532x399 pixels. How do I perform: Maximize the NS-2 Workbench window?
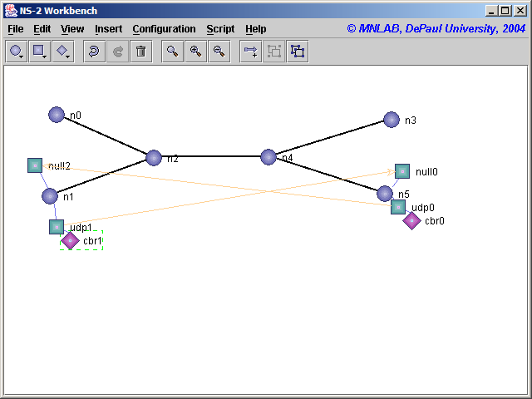(505, 11)
